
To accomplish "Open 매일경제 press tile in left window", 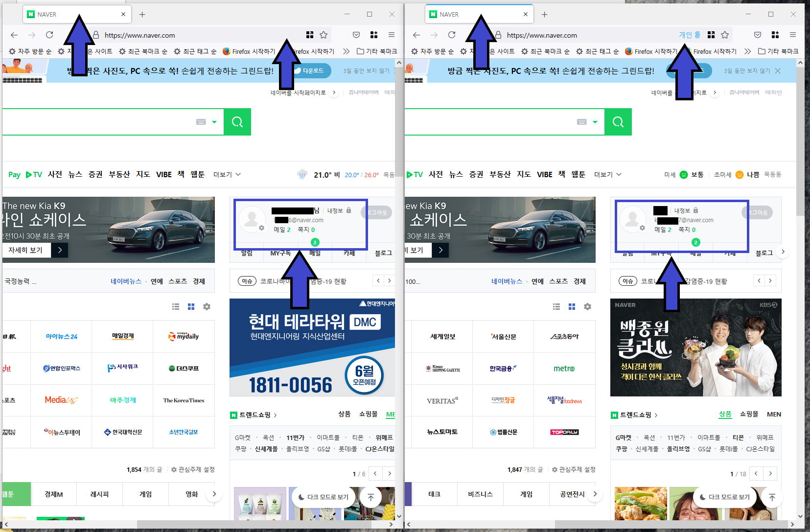I will (122, 336).
